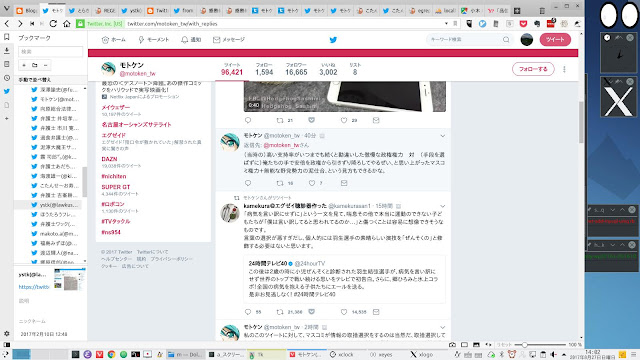
Task: Open the Notes panel
Action: pos(7,64)
